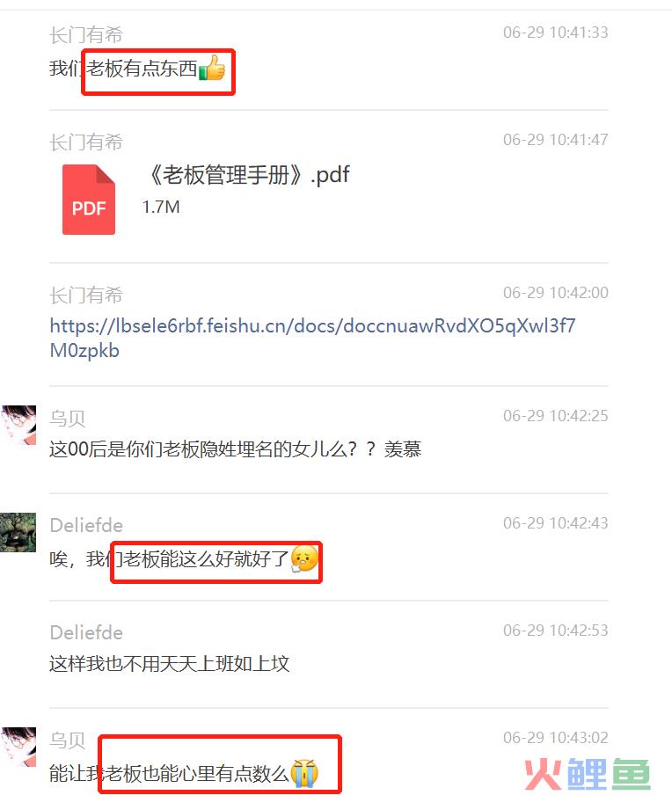Click username Deliefde at 10:42:43
Image resolution: width=672 pixels, height=795 pixels.
86,525
